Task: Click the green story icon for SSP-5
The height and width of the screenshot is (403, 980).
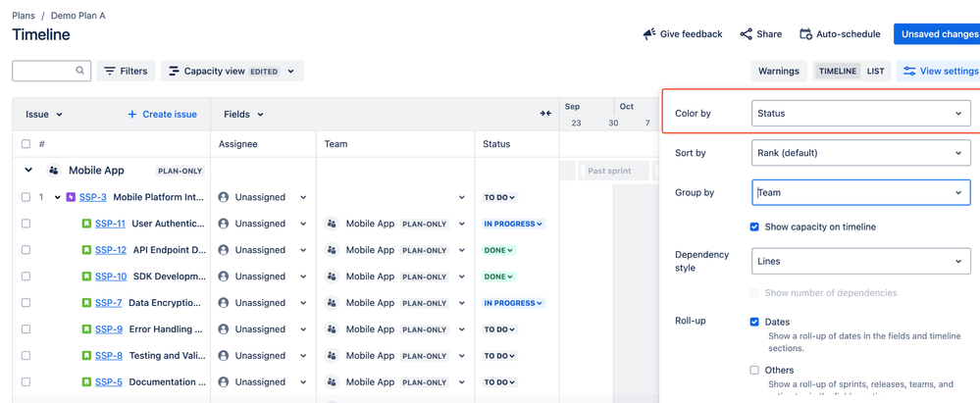Action: (x=87, y=382)
